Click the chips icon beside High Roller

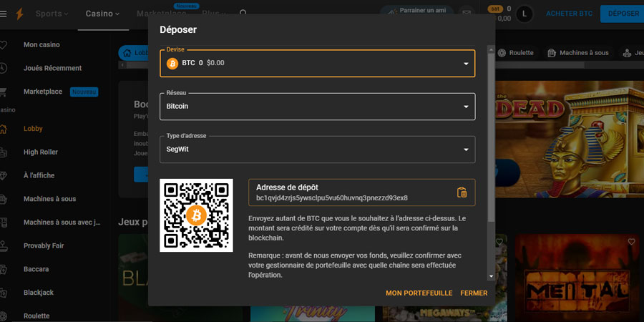click(x=3, y=152)
